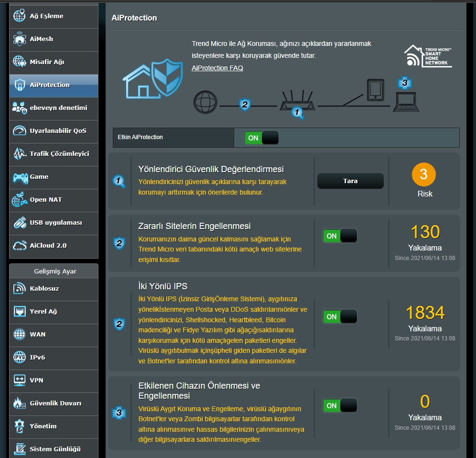Open the Ağ Eşleme menu item

[54, 16]
